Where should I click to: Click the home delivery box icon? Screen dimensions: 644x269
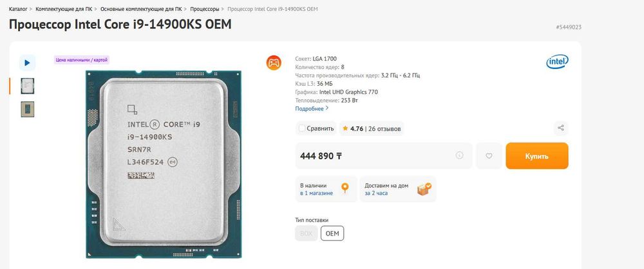point(424,189)
